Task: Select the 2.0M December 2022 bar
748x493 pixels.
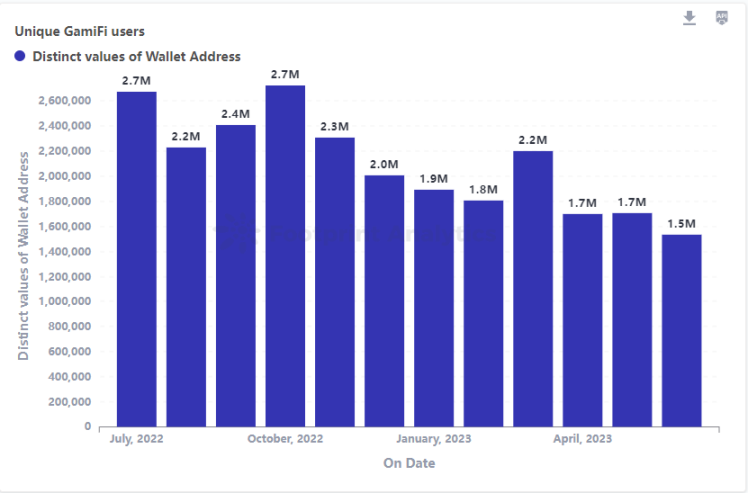Action: pyautogui.click(x=384, y=300)
